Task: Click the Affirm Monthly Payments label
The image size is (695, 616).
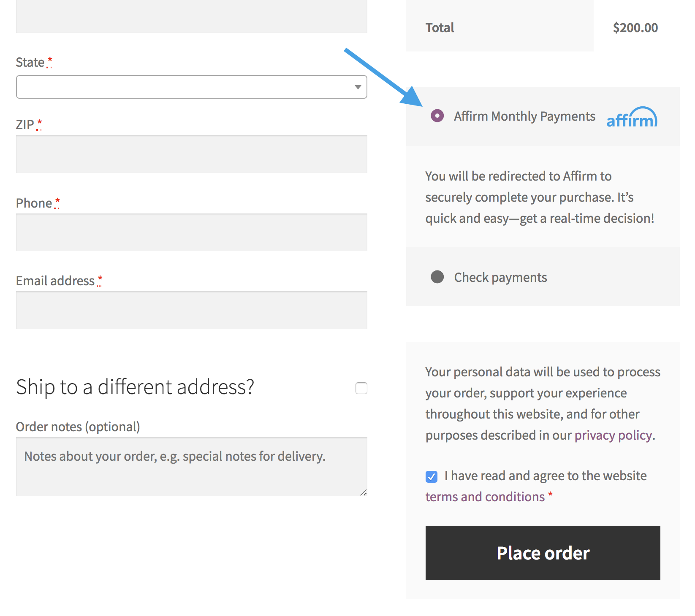Action: pos(525,116)
